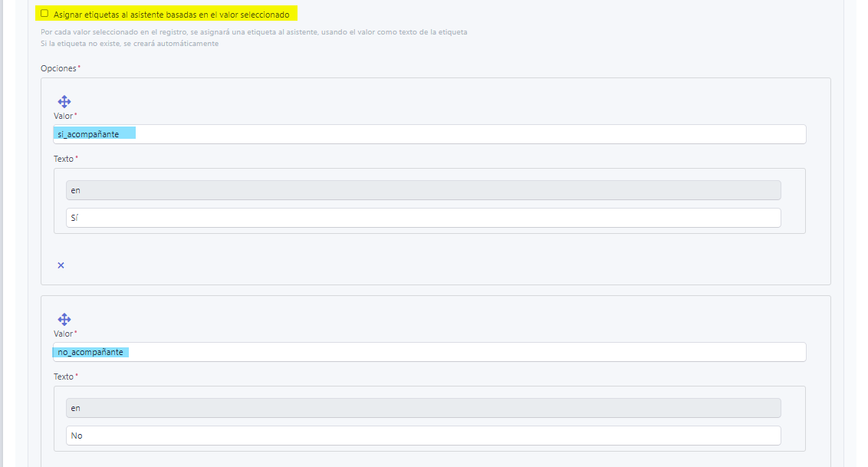Click the help text 'Si la etiqueta no existe, se creará automáticamente'

click(x=130, y=44)
